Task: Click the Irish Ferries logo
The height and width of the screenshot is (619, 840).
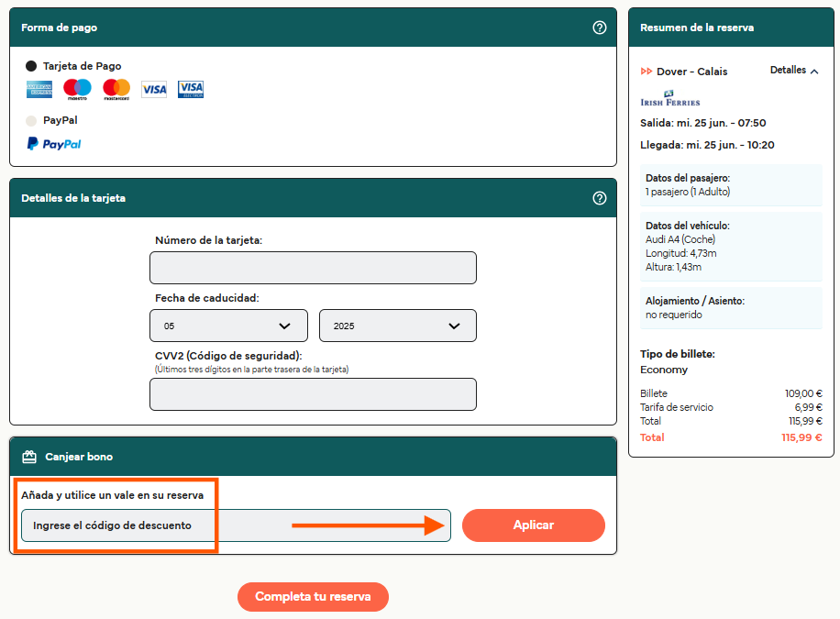Action: pos(669,99)
